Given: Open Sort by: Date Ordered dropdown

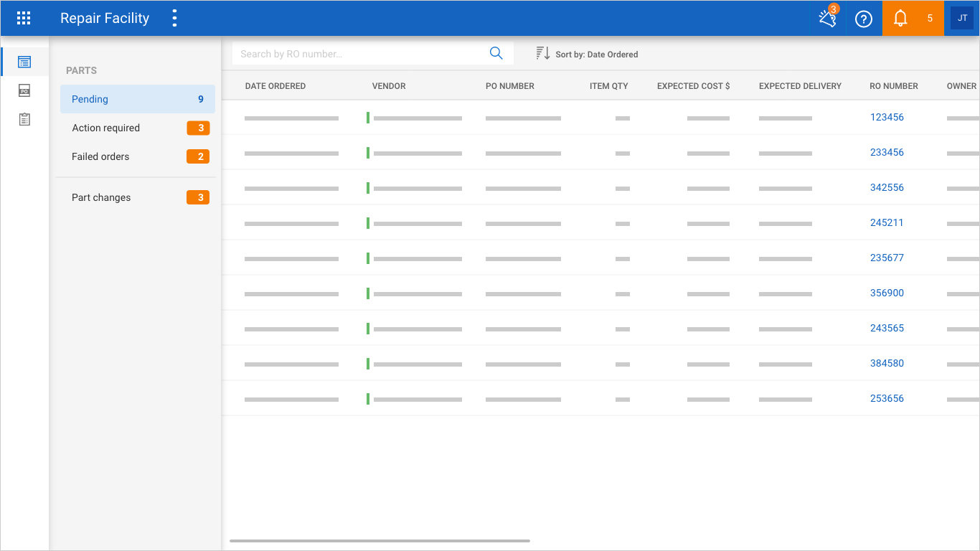Looking at the screenshot, I should click(596, 55).
